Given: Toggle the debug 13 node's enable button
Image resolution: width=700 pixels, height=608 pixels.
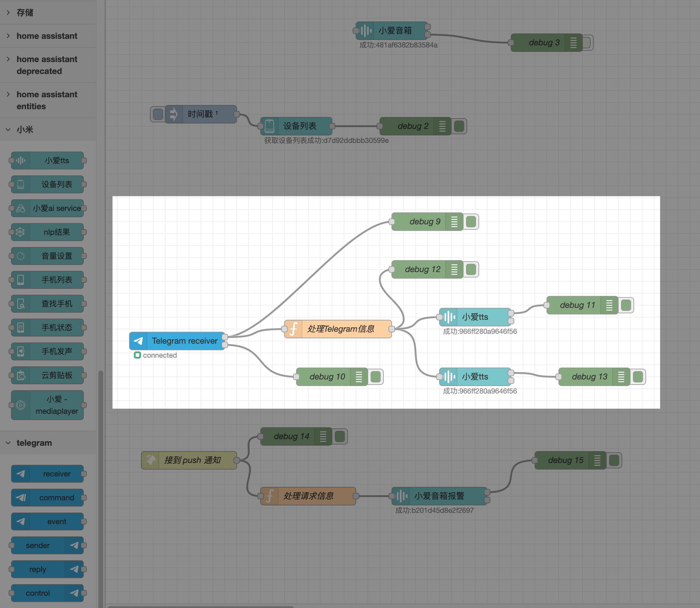Looking at the screenshot, I should click(x=638, y=377).
